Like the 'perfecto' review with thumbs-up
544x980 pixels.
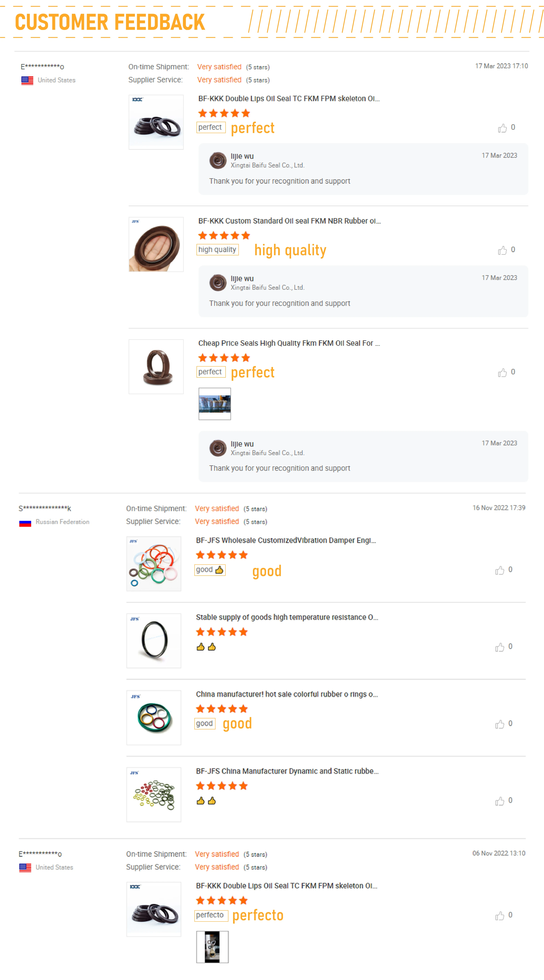499,916
